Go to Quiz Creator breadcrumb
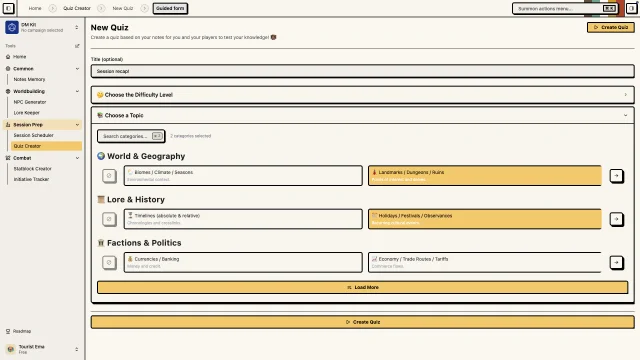The width and height of the screenshot is (640, 360). (x=77, y=8)
